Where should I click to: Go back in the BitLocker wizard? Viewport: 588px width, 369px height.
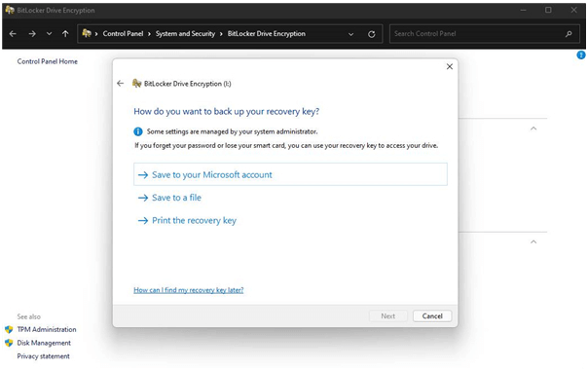click(120, 84)
